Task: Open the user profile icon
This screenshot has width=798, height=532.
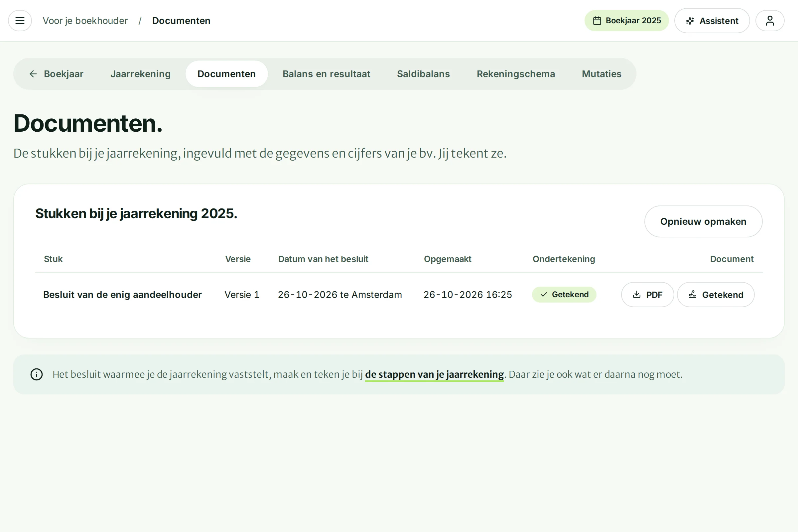Action: click(x=770, y=21)
